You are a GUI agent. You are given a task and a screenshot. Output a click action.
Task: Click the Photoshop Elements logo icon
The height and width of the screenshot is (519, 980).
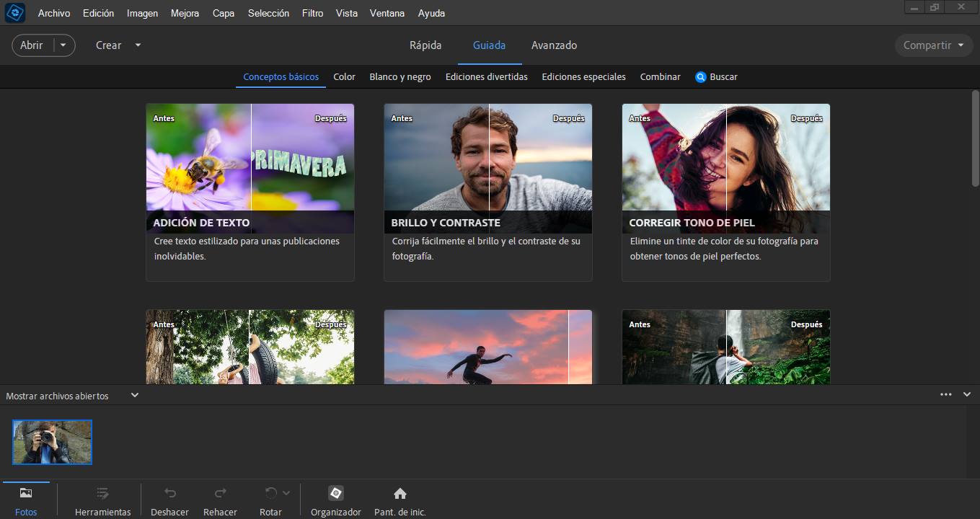click(15, 12)
